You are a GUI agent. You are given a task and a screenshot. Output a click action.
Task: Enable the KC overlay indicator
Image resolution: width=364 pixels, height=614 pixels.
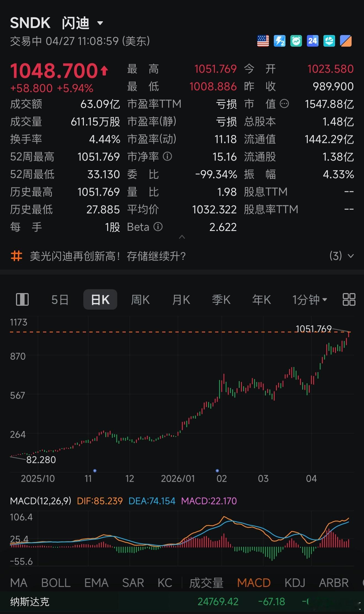click(x=165, y=583)
